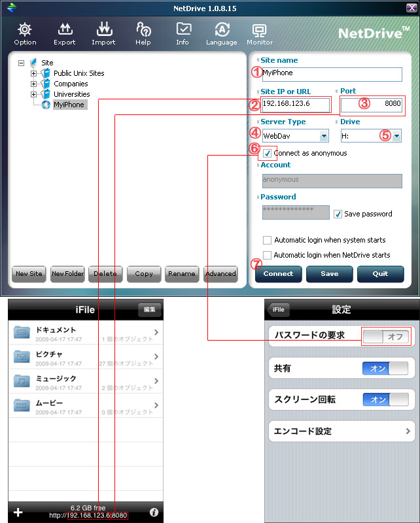
Task: Click the disabled Account field
Action: tap(332, 181)
